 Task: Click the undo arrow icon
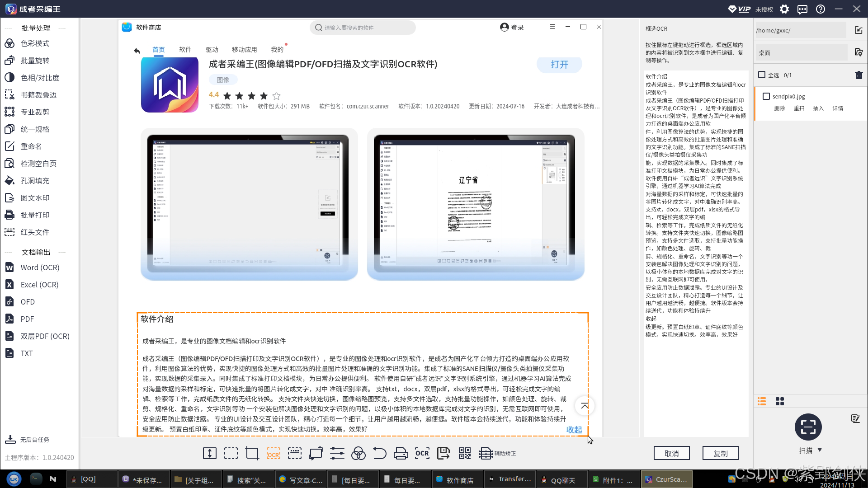pyautogui.click(x=380, y=453)
